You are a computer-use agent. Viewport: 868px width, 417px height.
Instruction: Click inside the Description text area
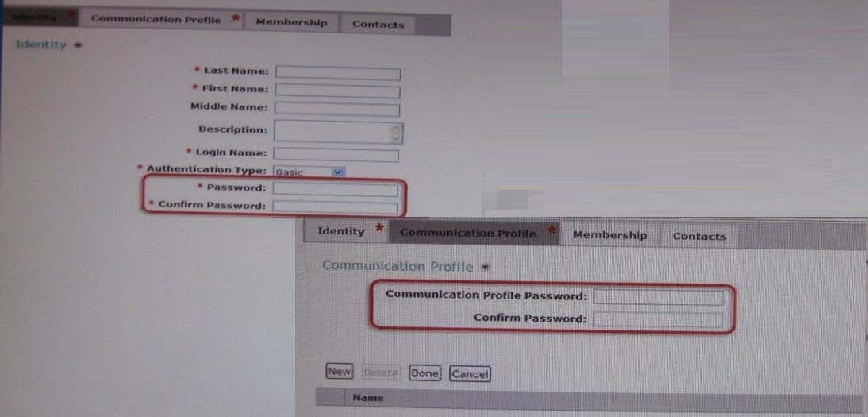[332, 132]
